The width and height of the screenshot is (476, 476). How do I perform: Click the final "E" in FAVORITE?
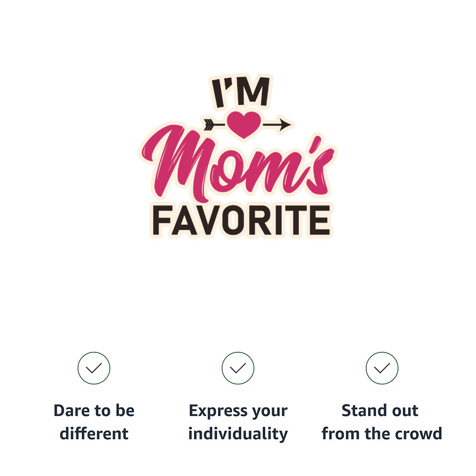click(320, 221)
